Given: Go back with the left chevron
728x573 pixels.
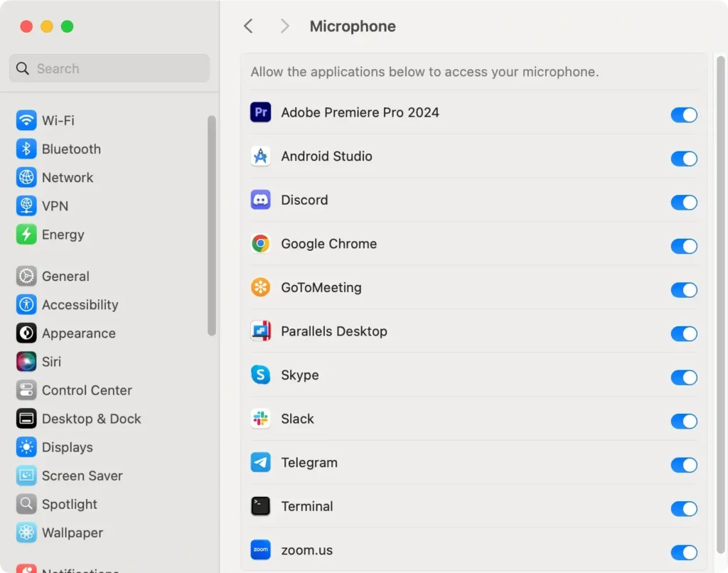Looking at the screenshot, I should click(x=248, y=26).
